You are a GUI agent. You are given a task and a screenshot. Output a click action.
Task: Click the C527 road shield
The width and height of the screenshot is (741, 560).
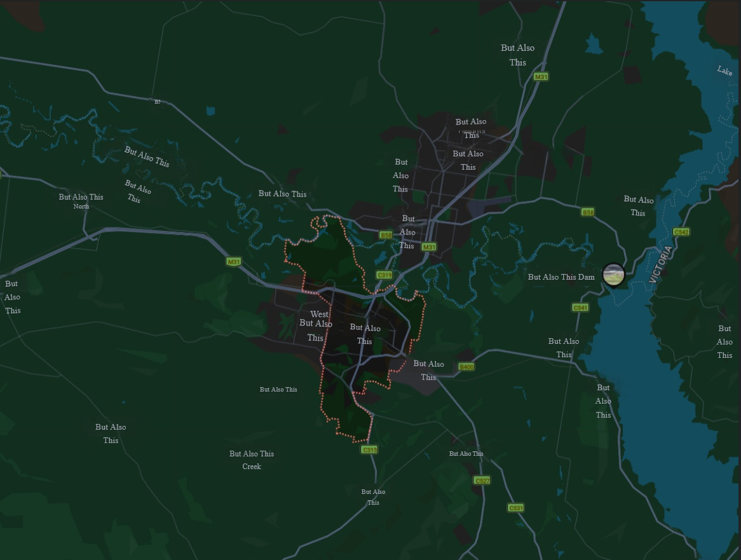(x=482, y=481)
